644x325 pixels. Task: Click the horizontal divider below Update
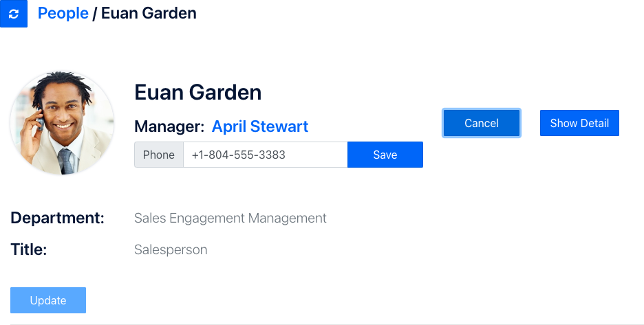tap(322, 324)
